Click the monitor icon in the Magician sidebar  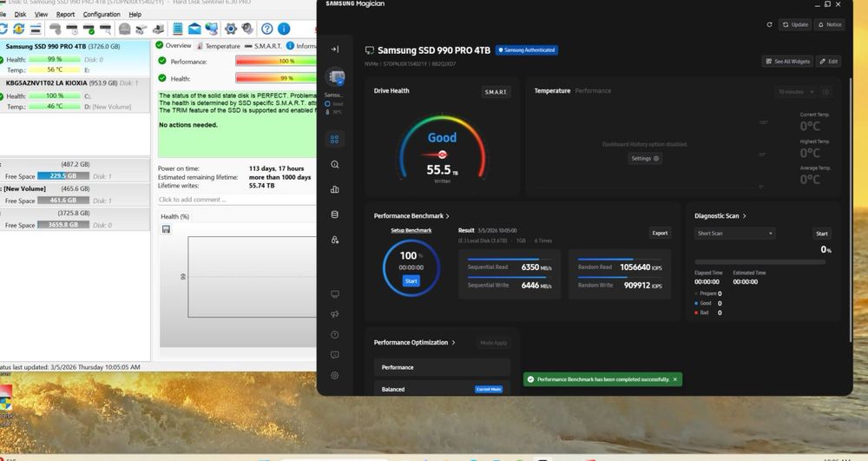pyautogui.click(x=334, y=293)
